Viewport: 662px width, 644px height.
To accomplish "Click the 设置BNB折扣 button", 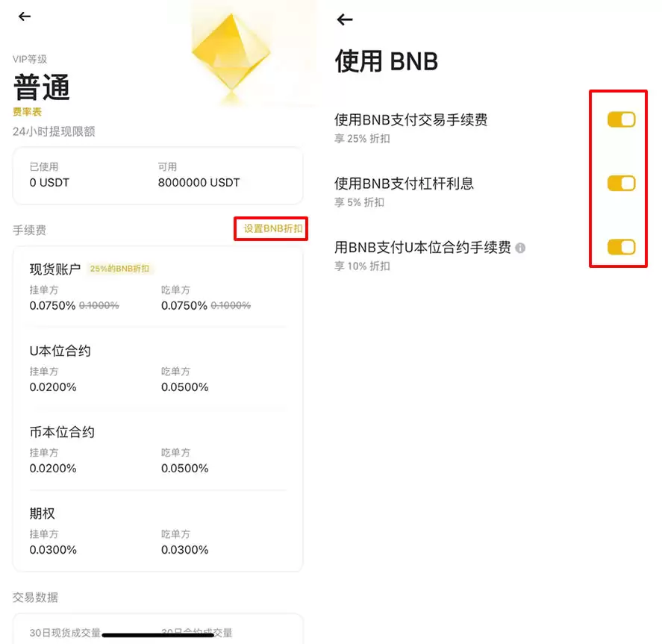I will pos(271,229).
